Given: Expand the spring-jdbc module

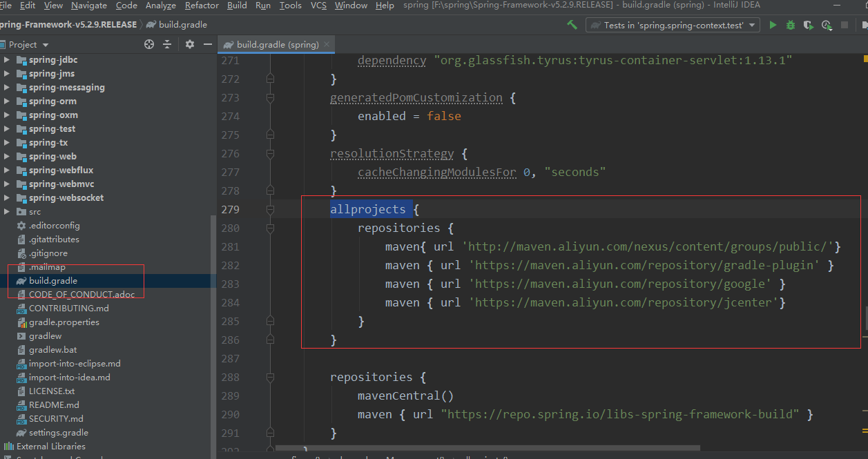Looking at the screenshot, I should pyautogui.click(x=8, y=60).
